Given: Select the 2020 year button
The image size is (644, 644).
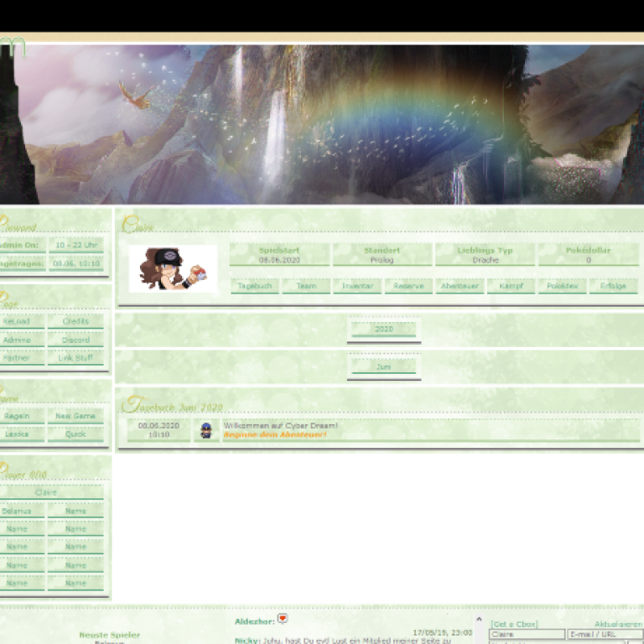Looking at the screenshot, I should (x=384, y=330).
